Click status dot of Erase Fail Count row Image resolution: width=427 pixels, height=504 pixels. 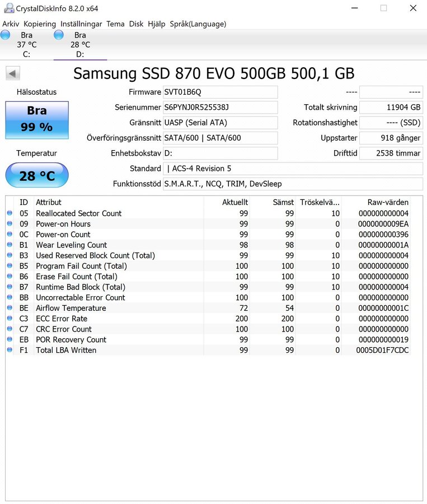click(10, 276)
